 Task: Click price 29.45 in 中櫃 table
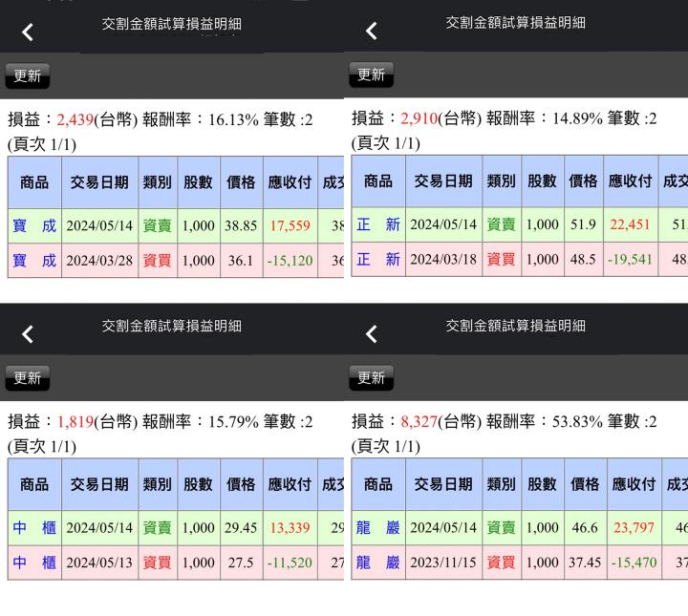241,527
